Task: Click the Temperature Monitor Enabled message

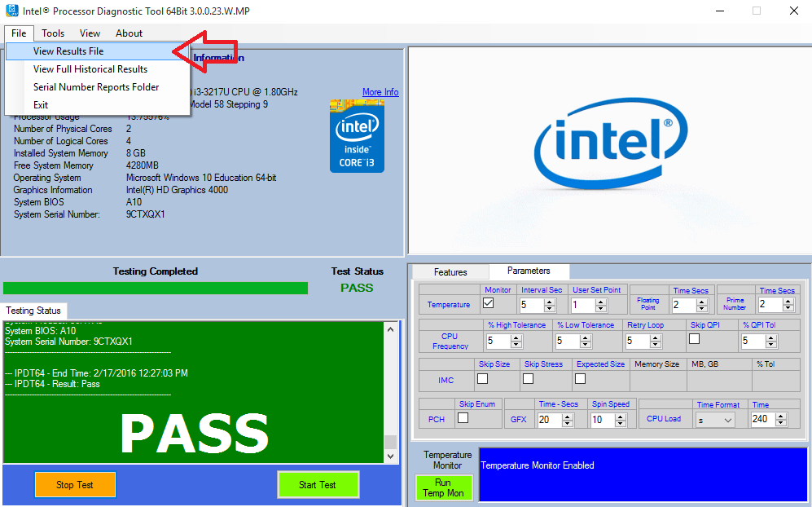Action: pos(538,465)
